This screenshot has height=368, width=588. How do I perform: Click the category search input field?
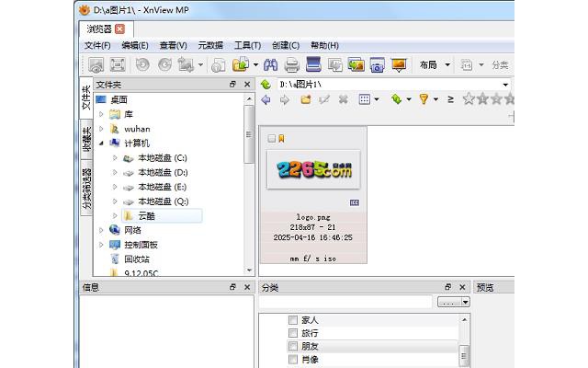[x=345, y=302]
